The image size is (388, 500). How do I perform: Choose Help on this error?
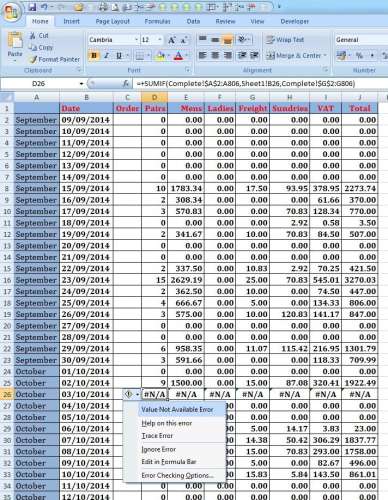[x=167, y=423]
